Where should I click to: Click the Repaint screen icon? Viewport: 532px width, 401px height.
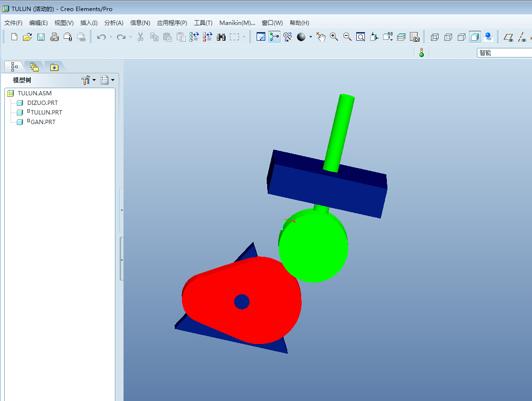coord(261,37)
